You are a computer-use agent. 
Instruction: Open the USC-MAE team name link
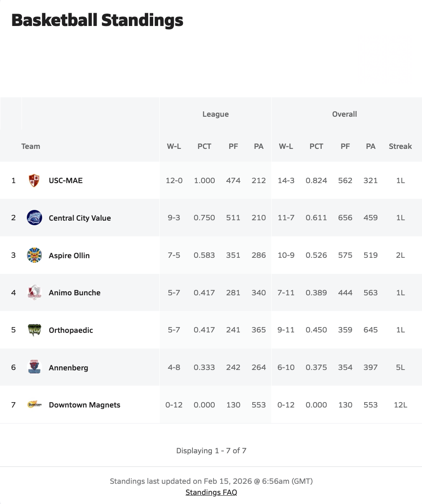coord(66,180)
